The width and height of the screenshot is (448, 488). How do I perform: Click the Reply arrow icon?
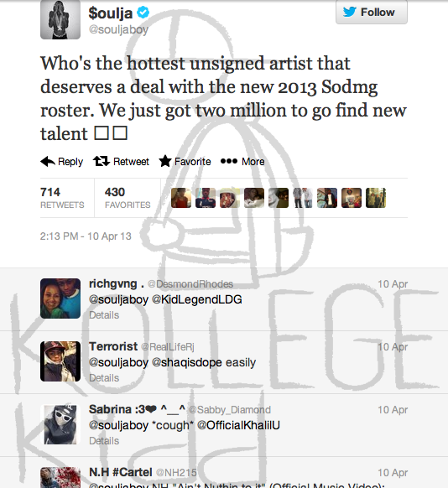click(48, 161)
